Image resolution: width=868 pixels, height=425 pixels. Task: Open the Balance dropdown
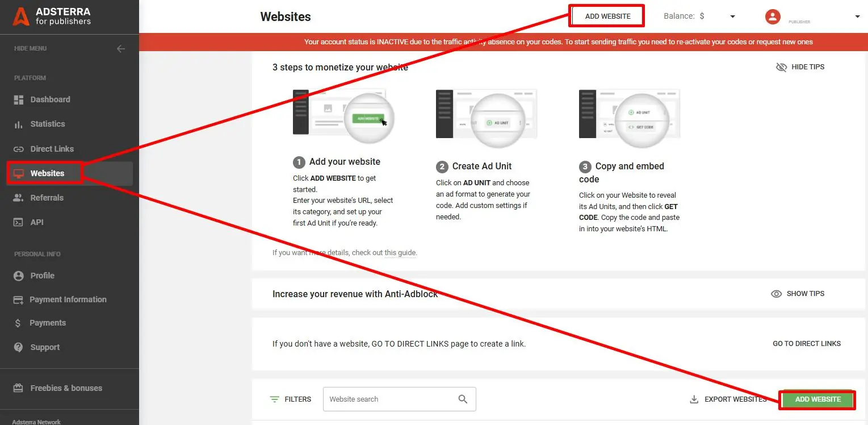[x=732, y=16]
